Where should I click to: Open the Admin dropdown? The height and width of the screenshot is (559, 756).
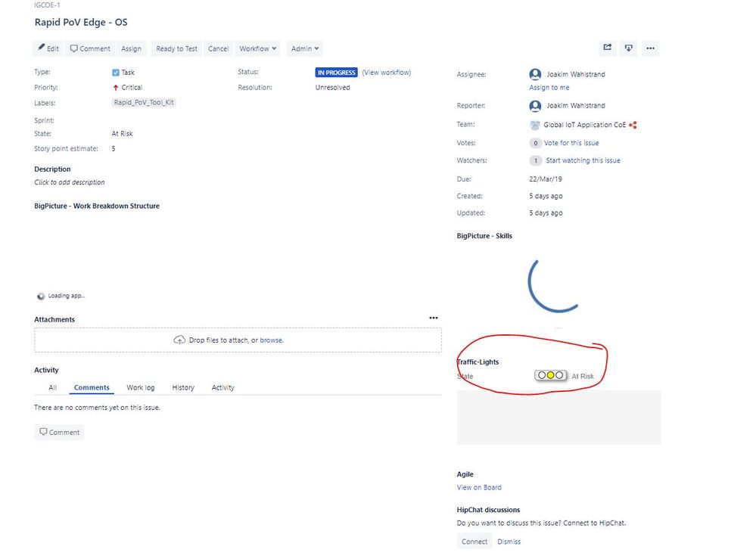pyautogui.click(x=304, y=48)
